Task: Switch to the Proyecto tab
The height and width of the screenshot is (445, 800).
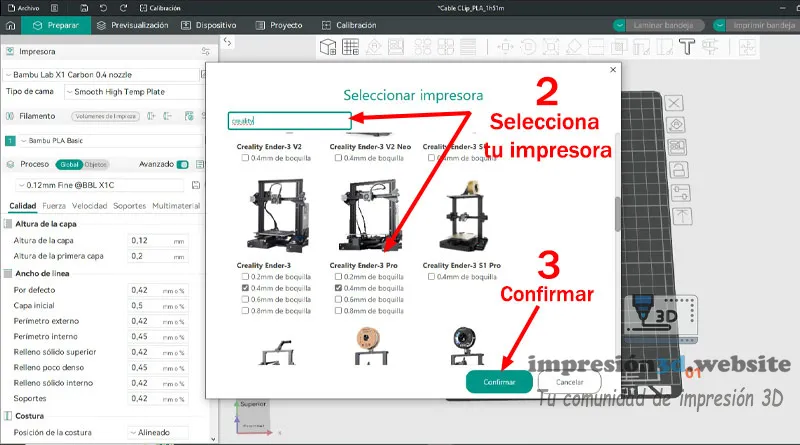Action: (279, 25)
